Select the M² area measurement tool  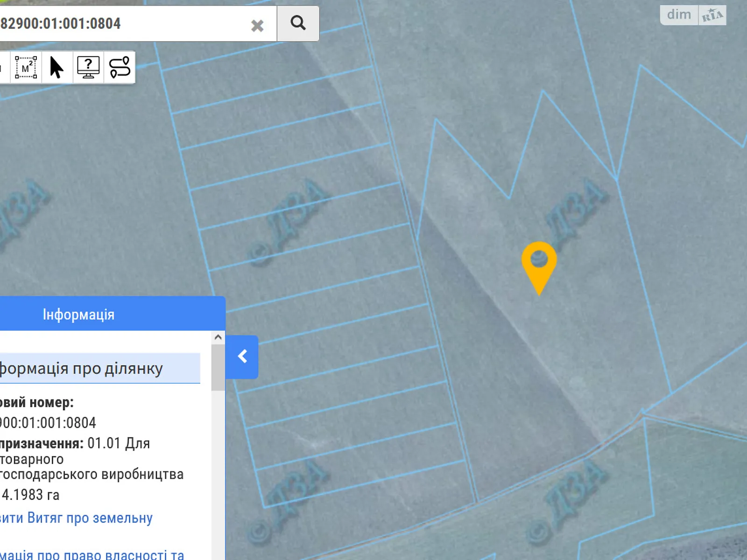tap(26, 68)
